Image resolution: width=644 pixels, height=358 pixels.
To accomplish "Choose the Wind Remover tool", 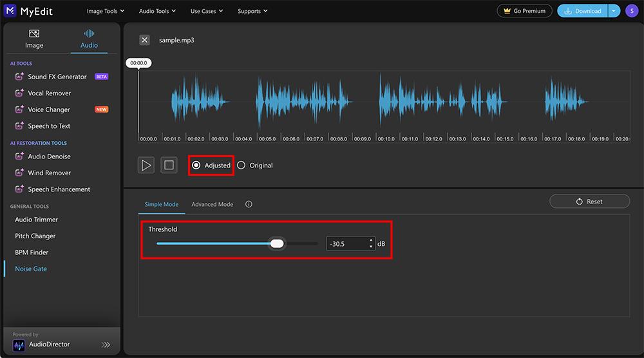I will click(49, 173).
